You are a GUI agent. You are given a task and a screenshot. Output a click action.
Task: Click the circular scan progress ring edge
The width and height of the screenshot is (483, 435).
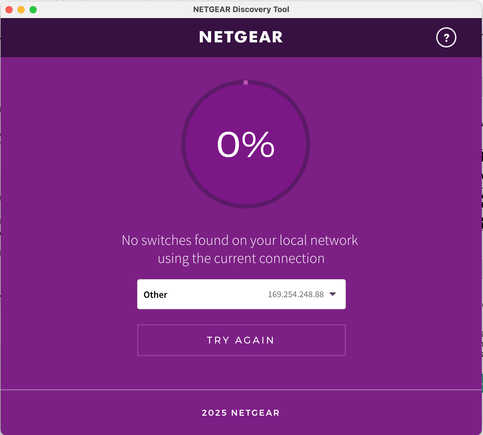[184, 144]
